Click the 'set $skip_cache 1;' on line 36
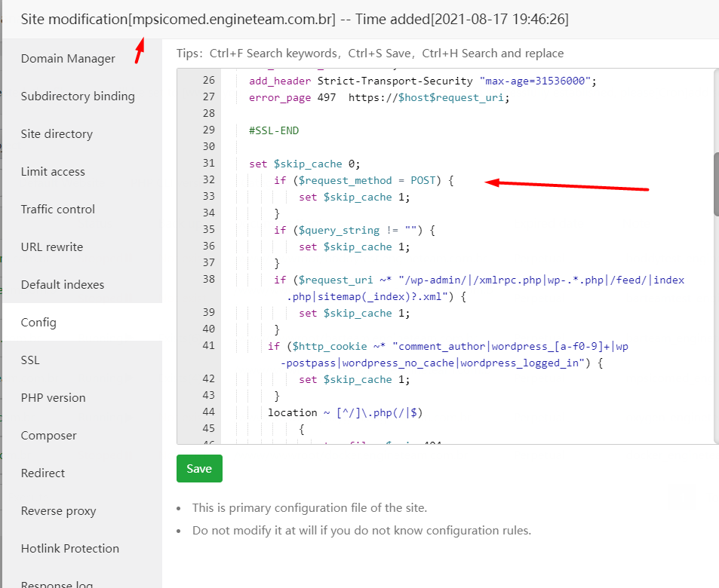This screenshot has height=588, width=719. (354, 247)
